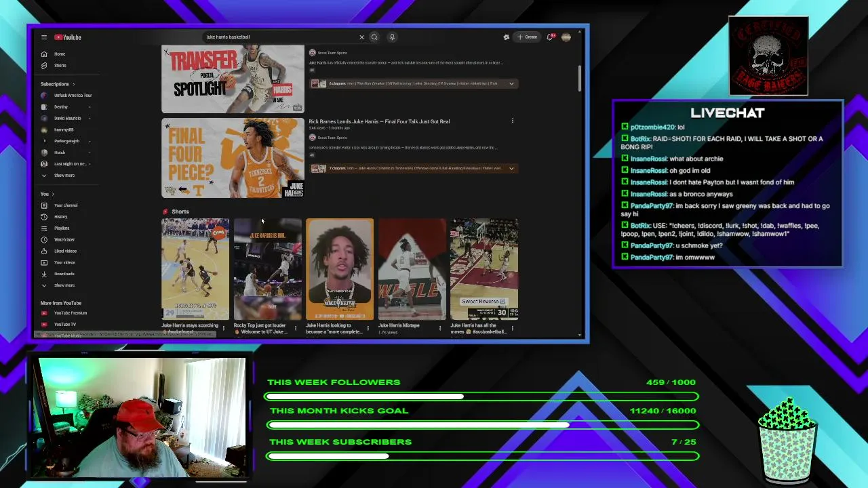Screen dimensions: 868x488
Task: Open options menu for 'Rocky Top' Short
Action: coord(296,328)
